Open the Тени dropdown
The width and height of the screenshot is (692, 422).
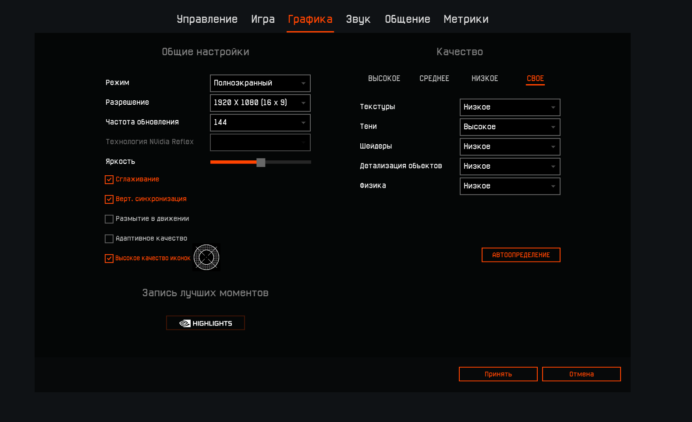pos(510,127)
